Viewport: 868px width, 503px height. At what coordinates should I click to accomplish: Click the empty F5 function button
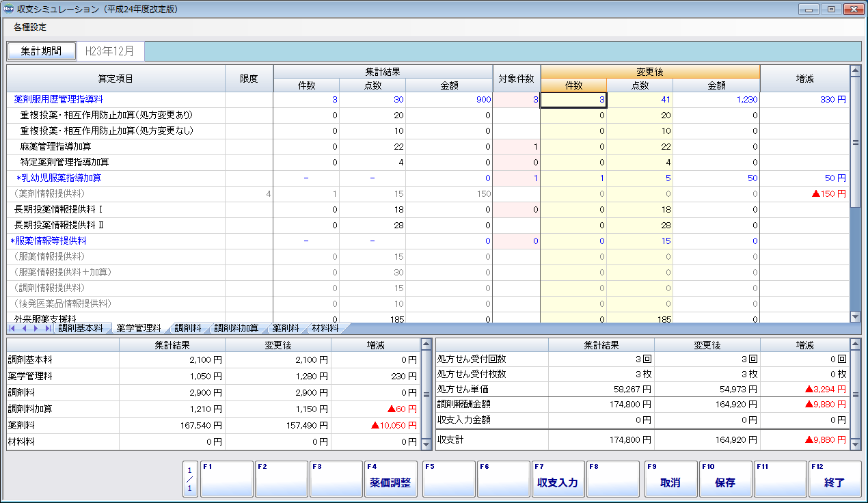(448, 479)
